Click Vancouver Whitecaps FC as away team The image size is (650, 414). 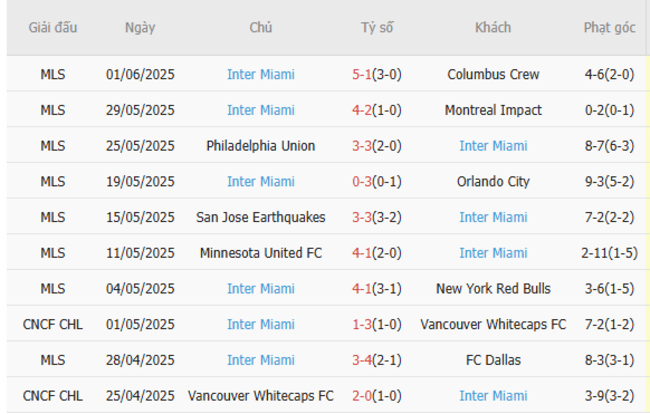pyautogui.click(x=493, y=325)
